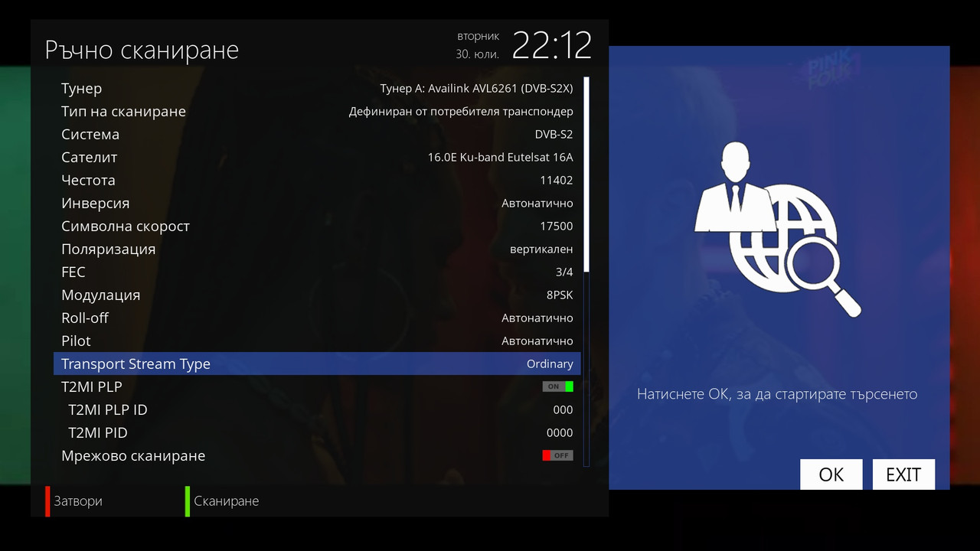
Task: Click the OK button
Action: coord(831,474)
